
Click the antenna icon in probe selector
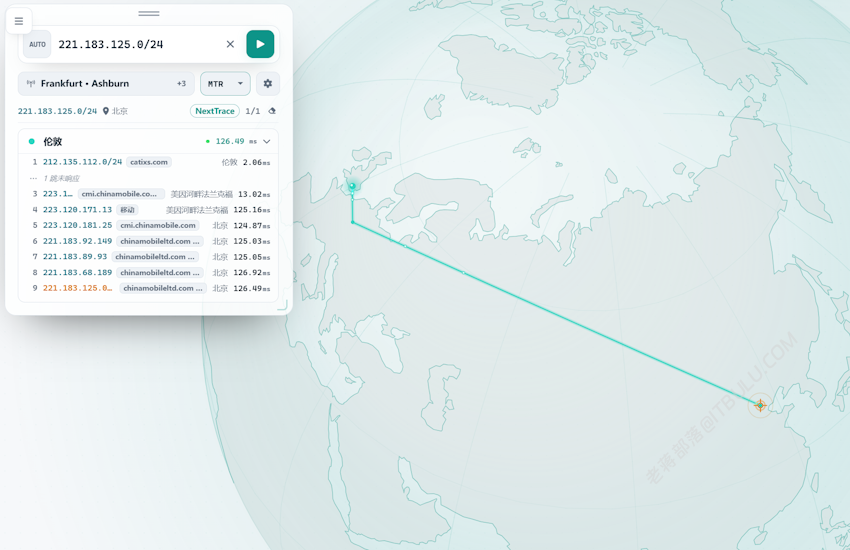coord(31,83)
